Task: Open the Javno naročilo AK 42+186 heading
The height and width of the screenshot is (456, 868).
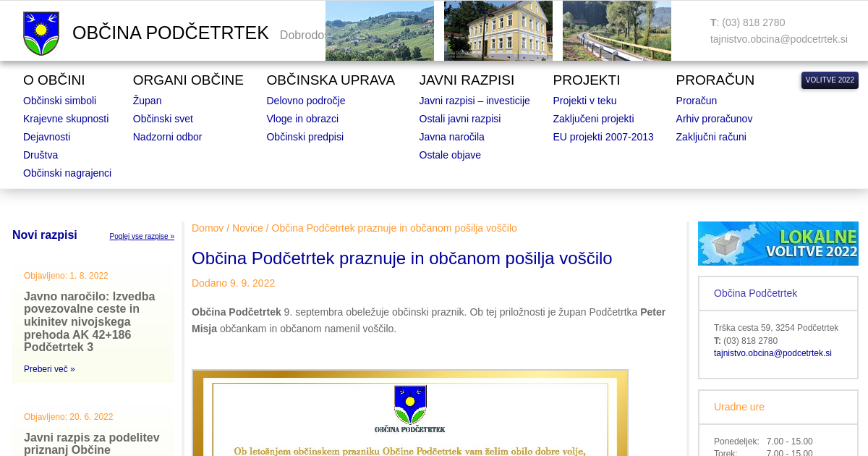Action: click(89, 321)
